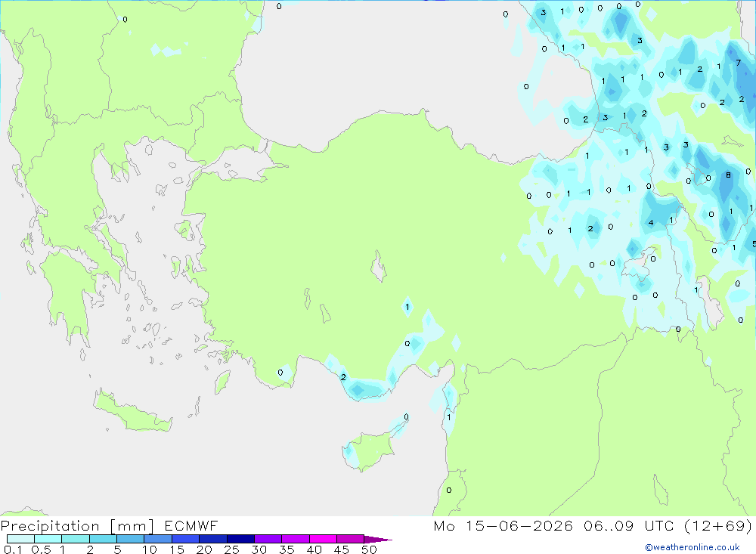Select the 25–30 mm legend color swatch
This screenshot has width=756, height=554.
240,539
